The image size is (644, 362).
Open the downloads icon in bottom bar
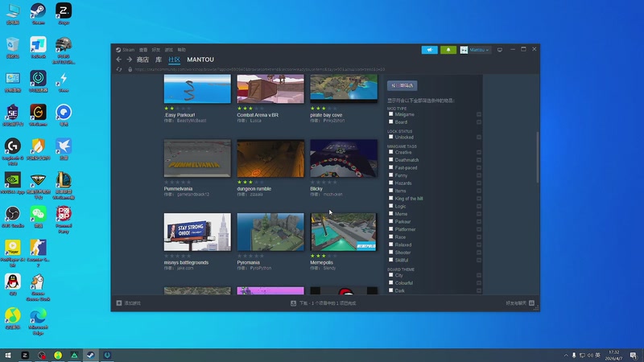(293, 303)
